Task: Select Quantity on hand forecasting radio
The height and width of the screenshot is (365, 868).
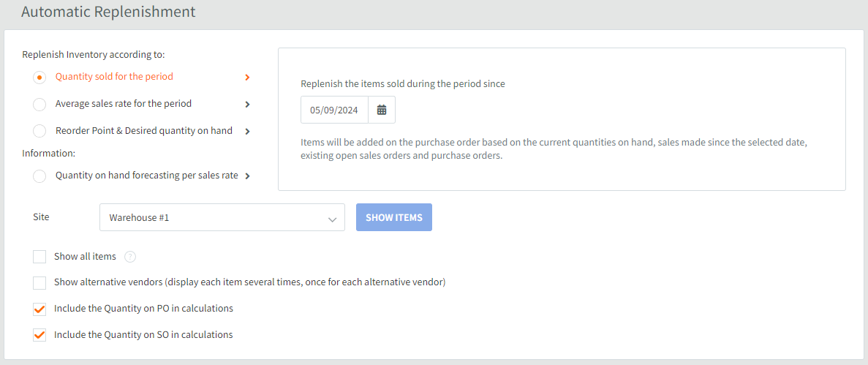Action: pos(39,176)
